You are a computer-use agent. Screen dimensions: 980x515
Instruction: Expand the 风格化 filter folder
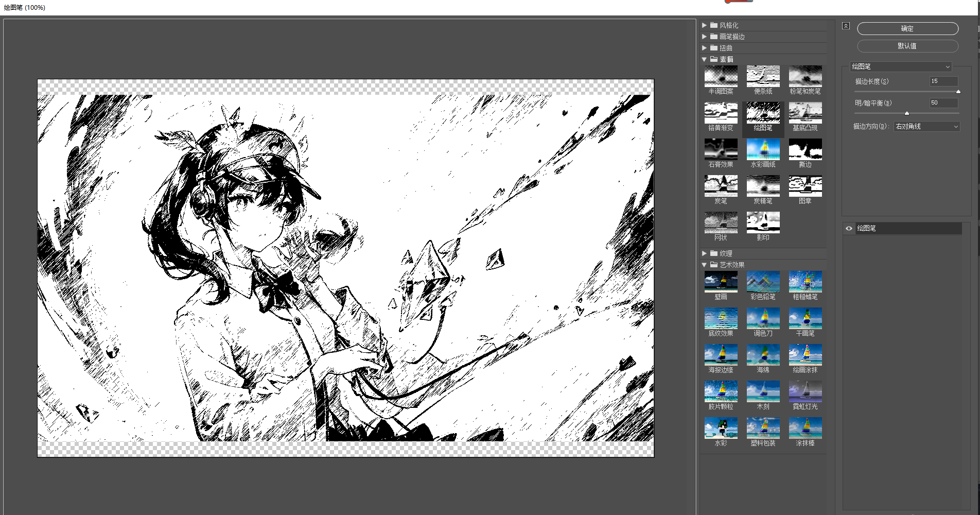(x=704, y=25)
